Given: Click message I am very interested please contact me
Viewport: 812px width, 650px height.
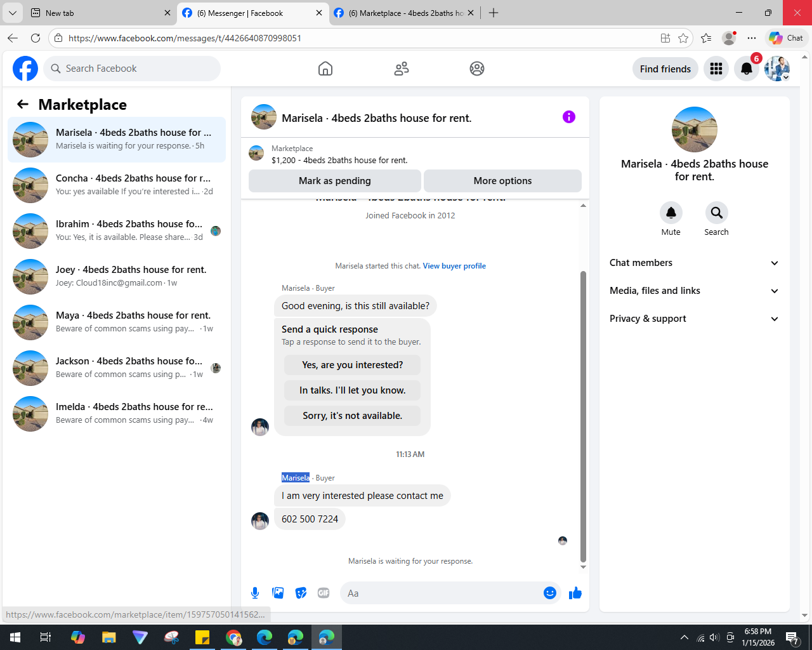Looking at the screenshot, I should coord(362,496).
